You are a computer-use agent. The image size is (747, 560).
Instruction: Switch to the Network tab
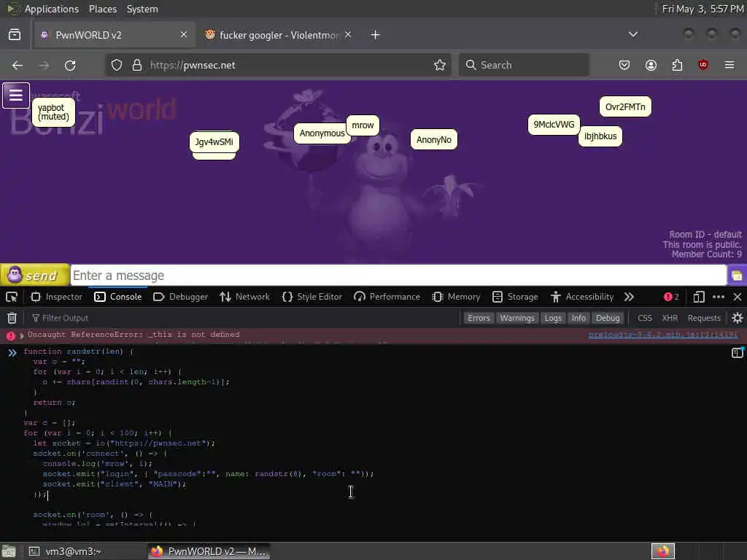coord(244,297)
